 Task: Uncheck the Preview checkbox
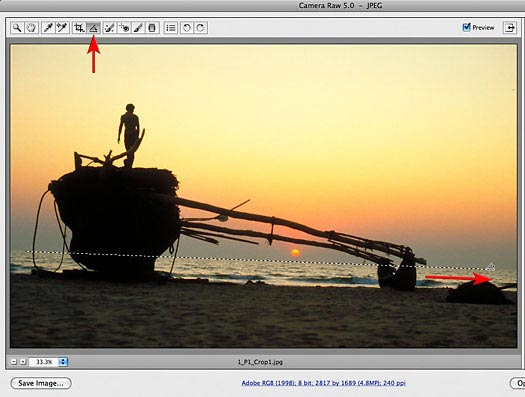pyautogui.click(x=466, y=27)
